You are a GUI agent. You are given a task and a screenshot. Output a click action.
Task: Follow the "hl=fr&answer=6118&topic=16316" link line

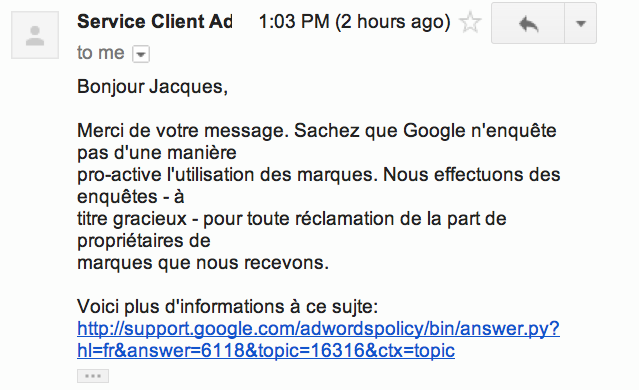click(266, 350)
